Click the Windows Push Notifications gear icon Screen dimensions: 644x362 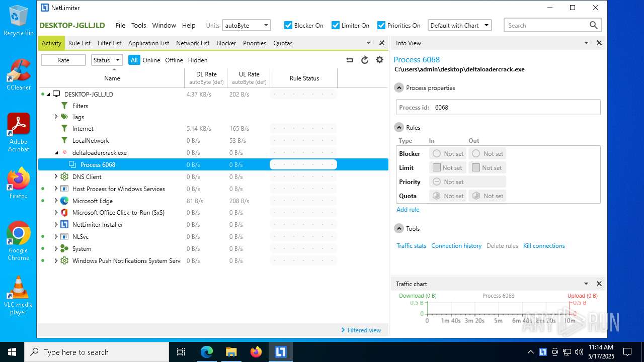(64, 261)
